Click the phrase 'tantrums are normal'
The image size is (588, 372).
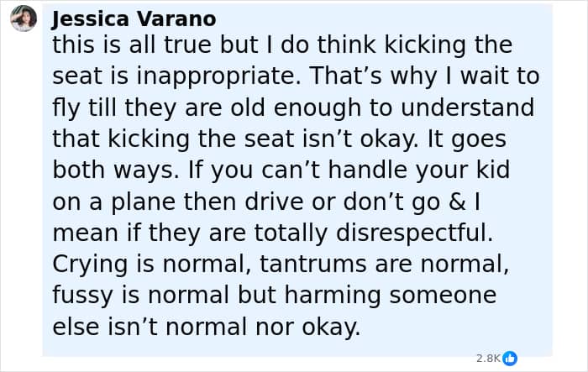(x=384, y=264)
